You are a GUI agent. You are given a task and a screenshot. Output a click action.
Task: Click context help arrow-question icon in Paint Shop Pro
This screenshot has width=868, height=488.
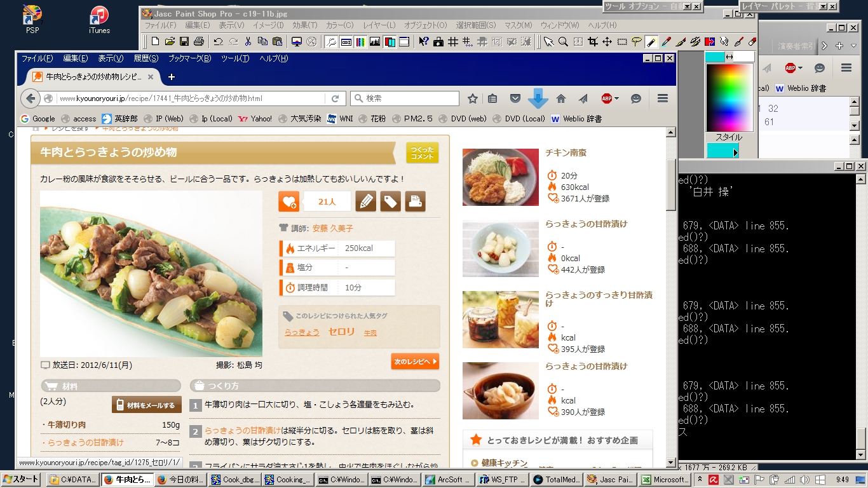click(424, 42)
